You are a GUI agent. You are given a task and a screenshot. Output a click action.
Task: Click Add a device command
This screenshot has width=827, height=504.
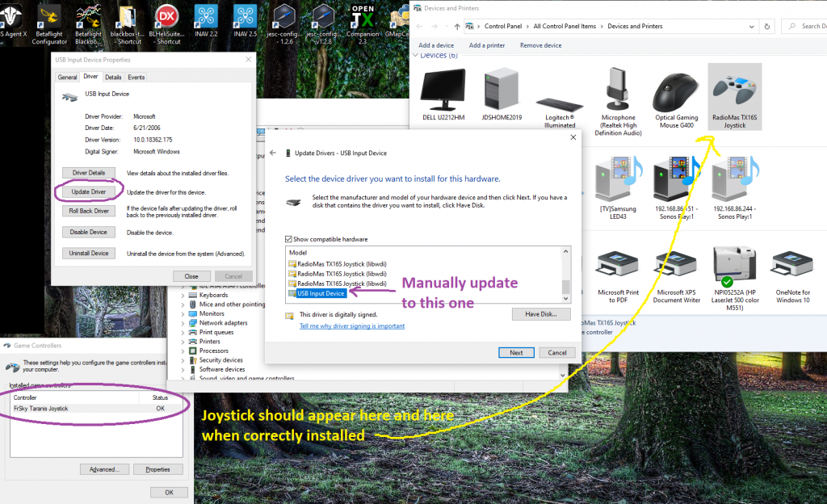tap(436, 45)
